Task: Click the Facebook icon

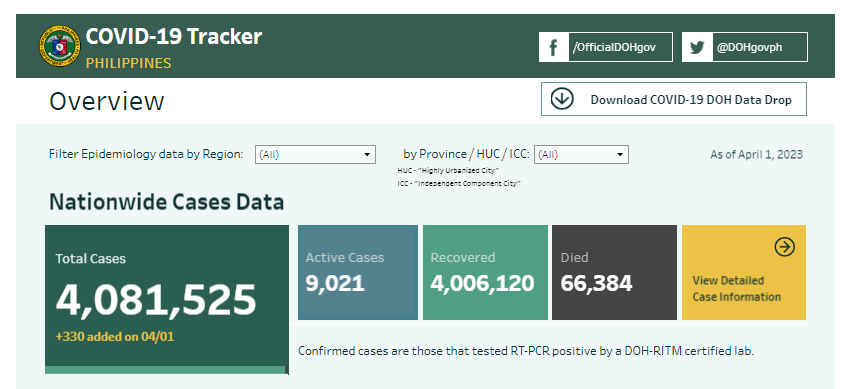Action: 553,47
